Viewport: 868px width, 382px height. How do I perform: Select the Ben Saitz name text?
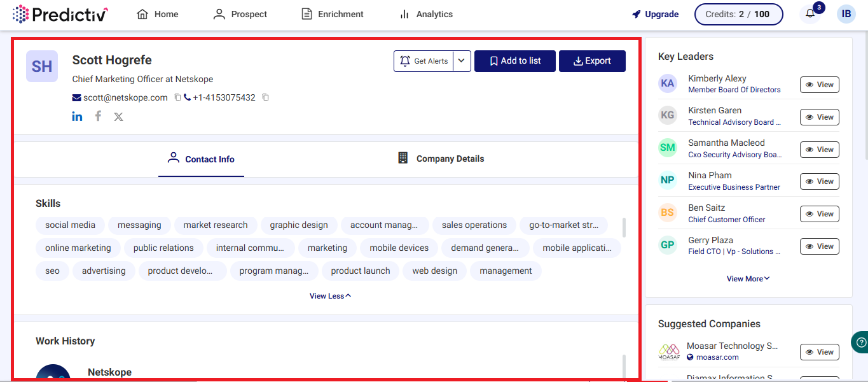[706, 208]
